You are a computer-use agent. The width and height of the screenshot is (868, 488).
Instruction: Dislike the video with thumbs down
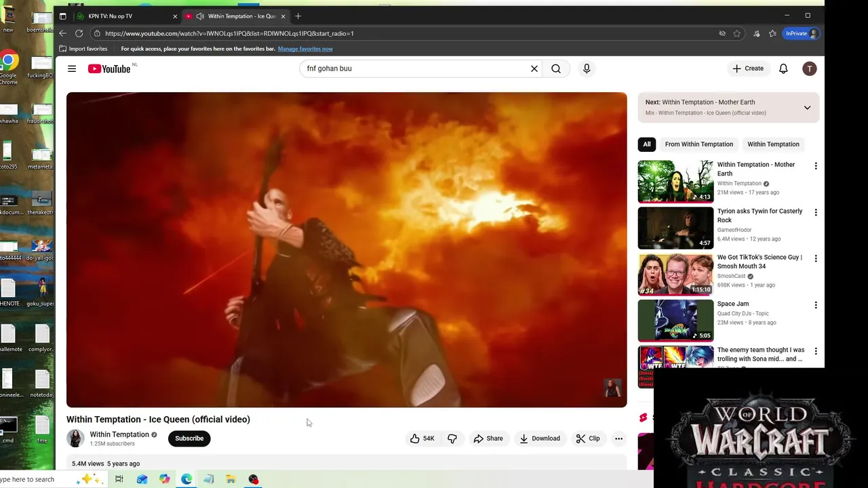[452, 439]
